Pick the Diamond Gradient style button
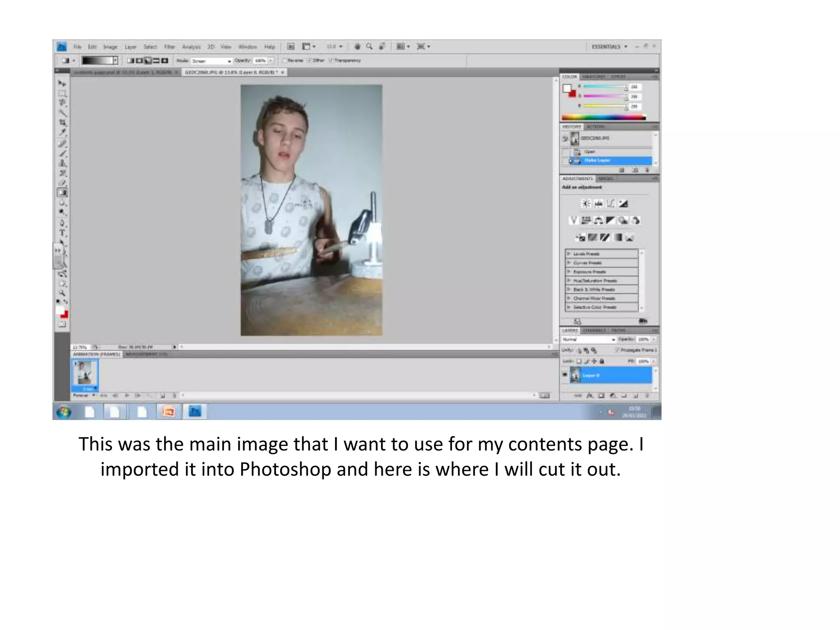840x630 pixels. (x=165, y=61)
